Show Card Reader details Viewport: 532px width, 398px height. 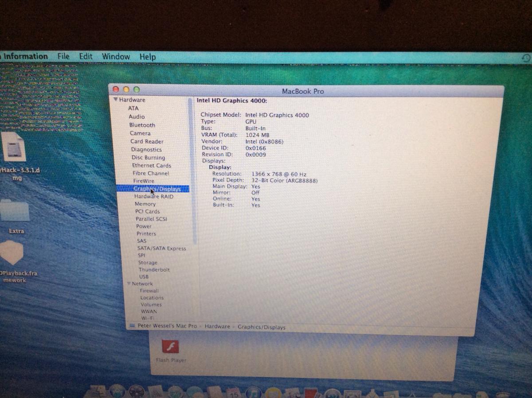tap(147, 142)
